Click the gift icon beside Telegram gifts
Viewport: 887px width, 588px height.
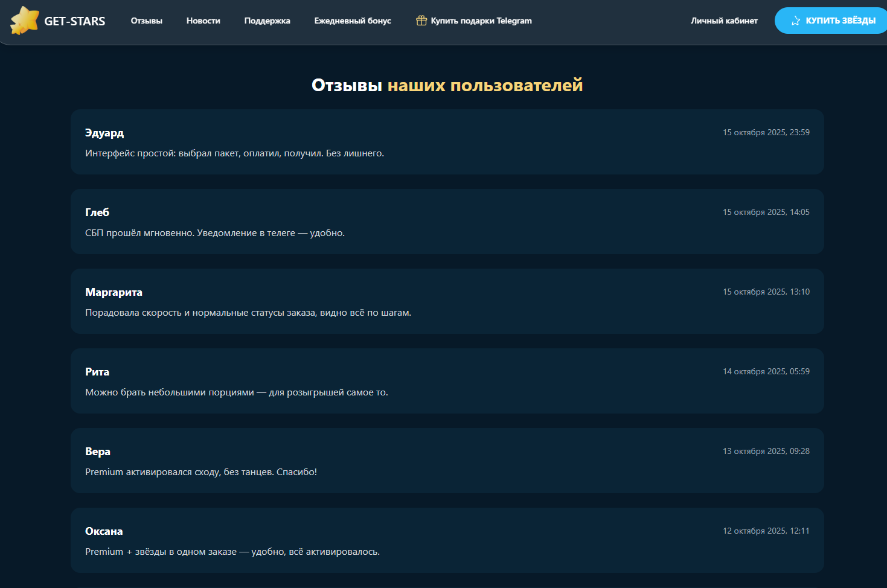[421, 21]
